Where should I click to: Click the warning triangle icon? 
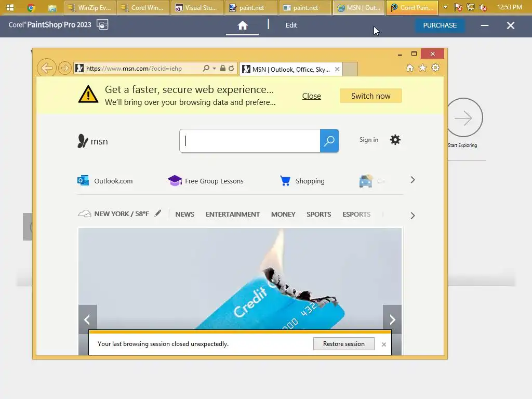click(x=88, y=95)
